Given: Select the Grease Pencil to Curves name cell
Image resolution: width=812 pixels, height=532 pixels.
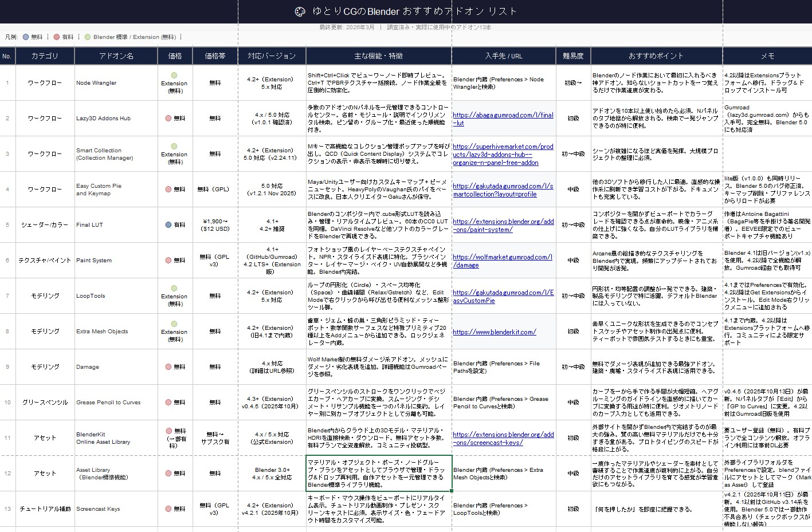Looking at the screenshot, I should coord(116,403).
